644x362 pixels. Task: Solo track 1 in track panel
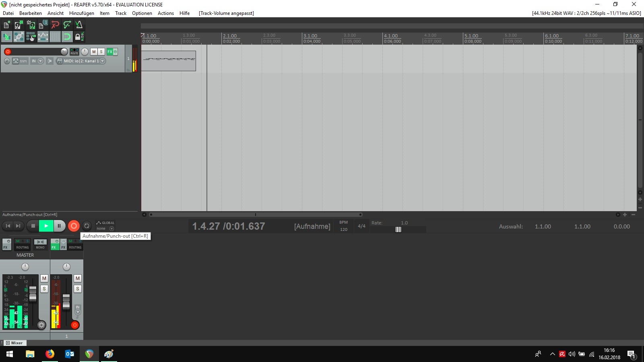pos(101,51)
